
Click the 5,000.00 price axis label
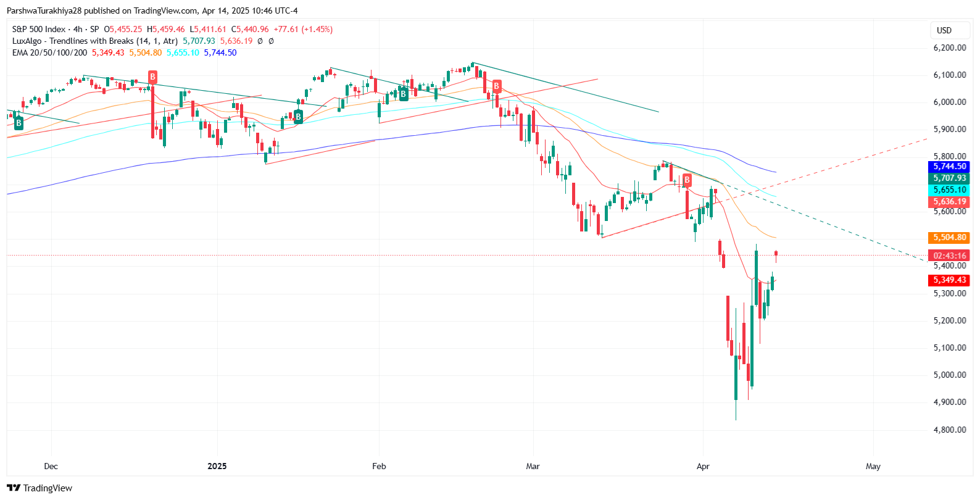(x=950, y=375)
